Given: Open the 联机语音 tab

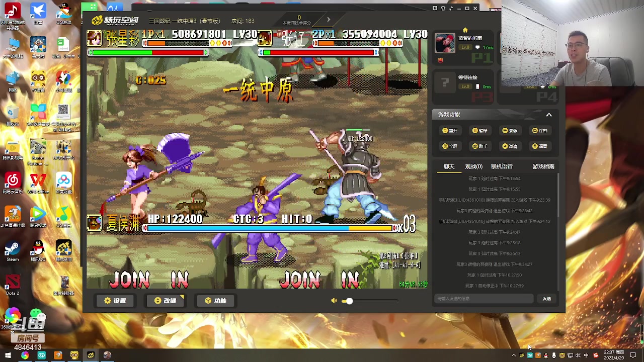Looking at the screenshot, I should tap(502, 166).
